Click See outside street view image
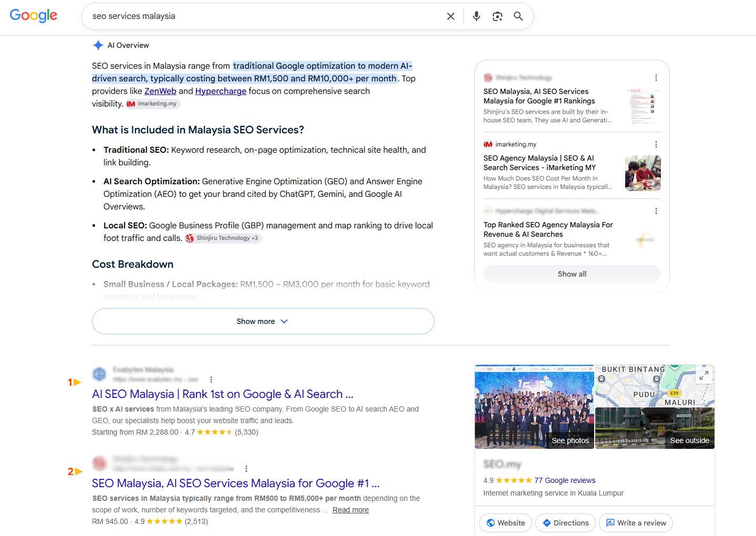This screenshot has height=536, width=756. [655, 428]
